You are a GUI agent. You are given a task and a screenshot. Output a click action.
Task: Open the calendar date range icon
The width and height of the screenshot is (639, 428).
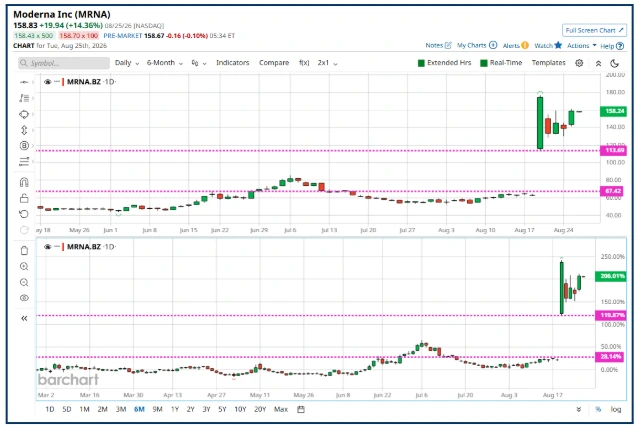(301, 409)
